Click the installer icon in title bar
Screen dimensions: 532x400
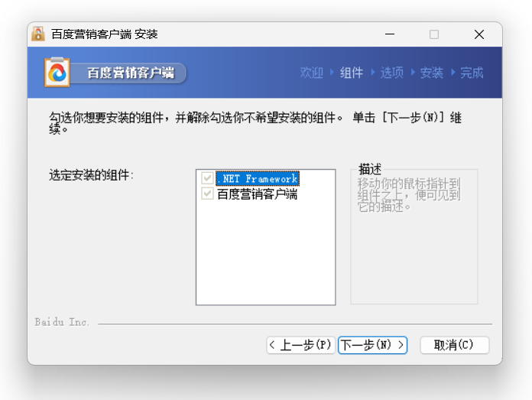point(38,34)
